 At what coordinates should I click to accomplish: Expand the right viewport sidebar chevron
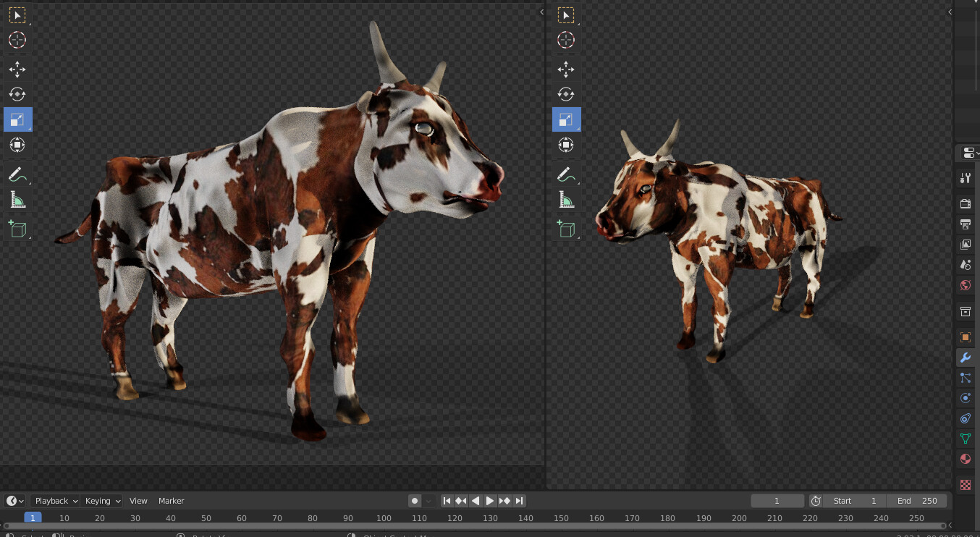(x=949, y=12)
